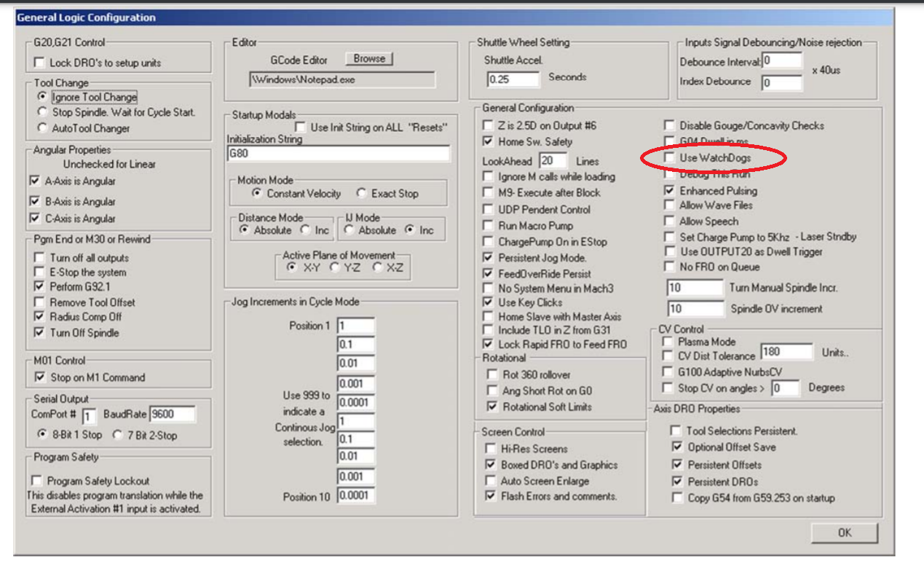Turn on Plasma Mode
The image size is (924, 569).
pyautogui.click(x=667, y=342)
